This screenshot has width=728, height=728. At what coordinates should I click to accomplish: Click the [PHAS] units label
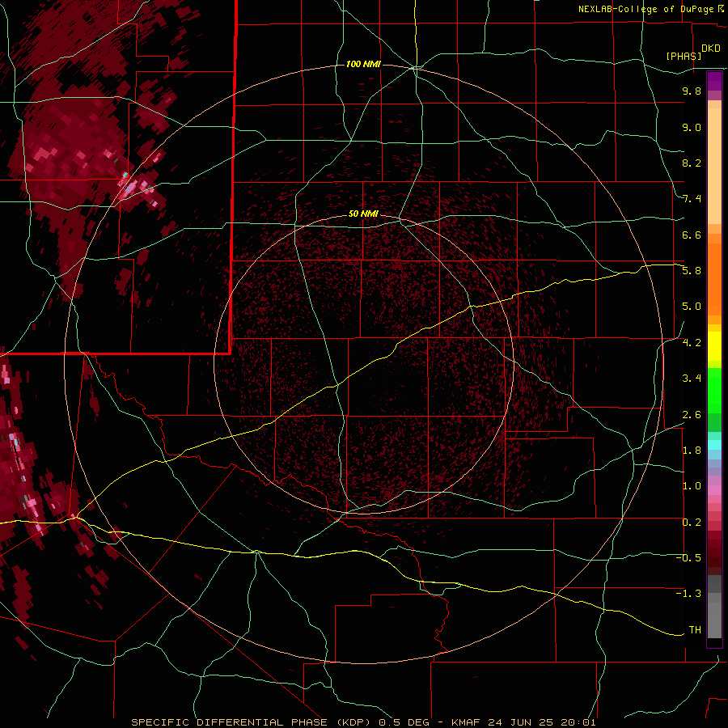pyautogui.click(x=684, y=56)
